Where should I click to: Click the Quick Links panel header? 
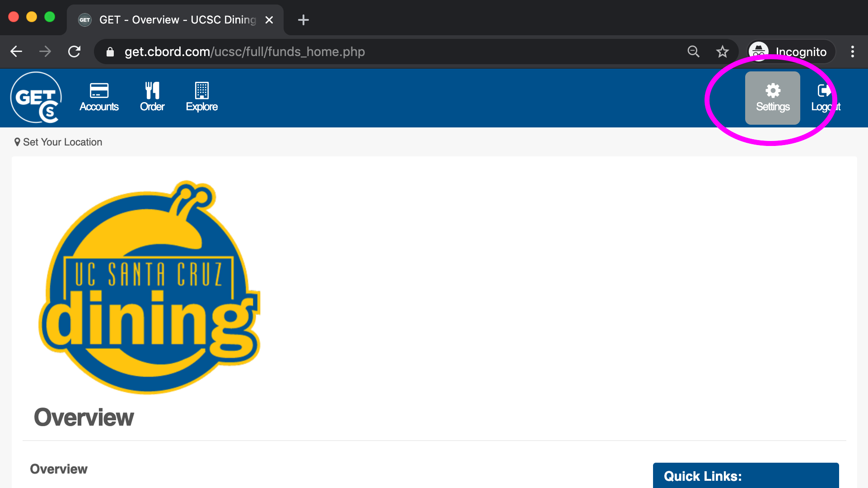point(746,475)
